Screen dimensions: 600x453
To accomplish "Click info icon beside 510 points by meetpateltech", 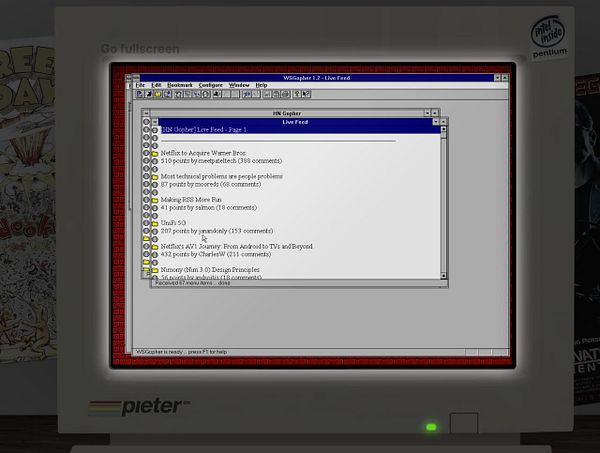I will click(155, 161).
